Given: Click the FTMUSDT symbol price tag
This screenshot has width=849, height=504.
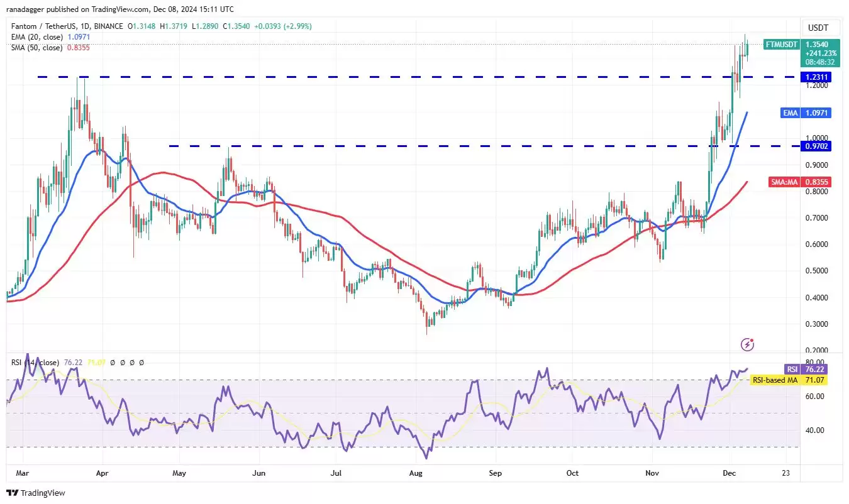Looking at the screenshot, I should pos(782,45).
